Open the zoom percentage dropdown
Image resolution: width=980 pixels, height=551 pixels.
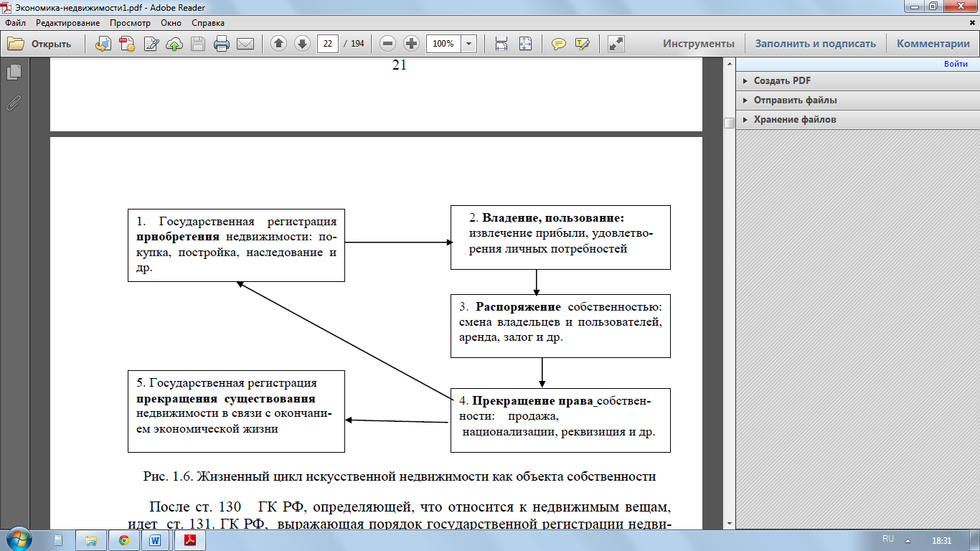469,44
